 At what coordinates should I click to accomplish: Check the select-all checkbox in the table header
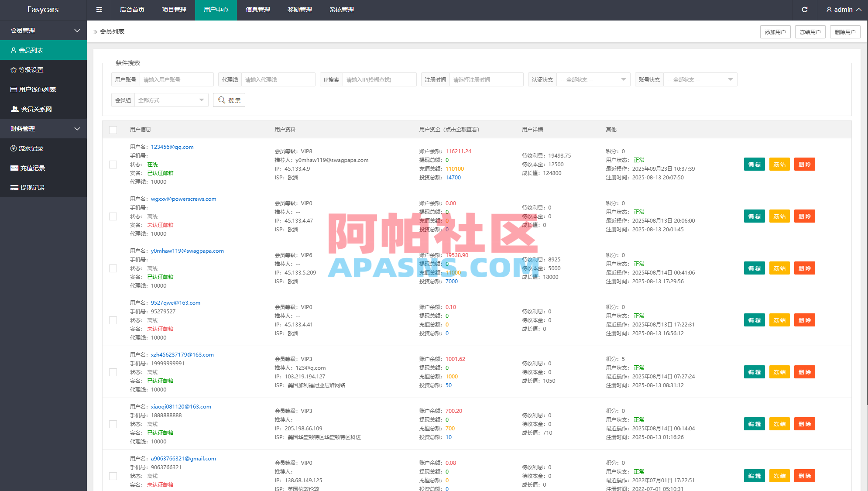(x=113, y=129)
